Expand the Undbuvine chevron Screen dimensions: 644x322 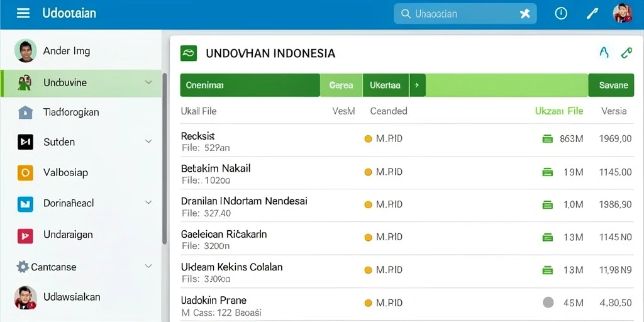tap(148, 82)
